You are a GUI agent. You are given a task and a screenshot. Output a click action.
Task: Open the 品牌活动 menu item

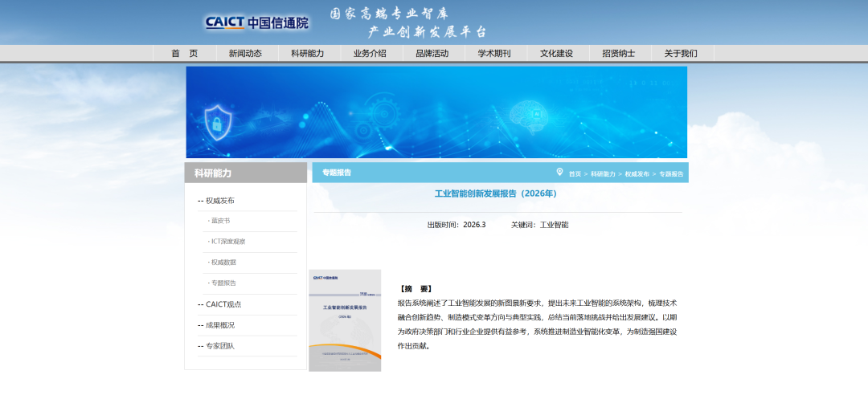coord(432,54)
